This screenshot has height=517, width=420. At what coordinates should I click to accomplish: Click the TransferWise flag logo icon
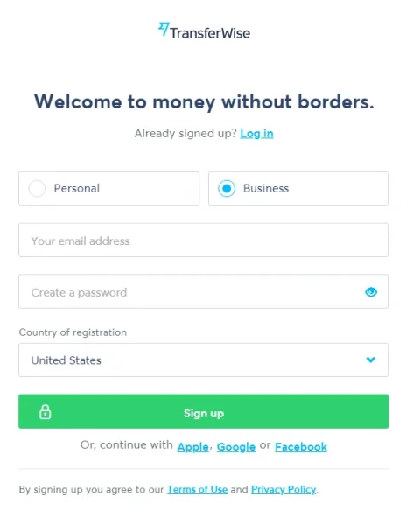pos(164,29)
